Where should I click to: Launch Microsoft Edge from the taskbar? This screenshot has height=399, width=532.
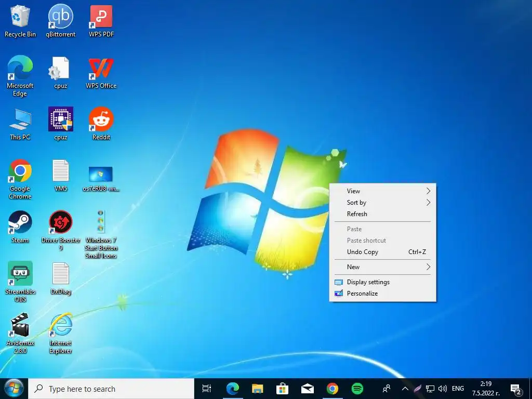pos(233,389)
